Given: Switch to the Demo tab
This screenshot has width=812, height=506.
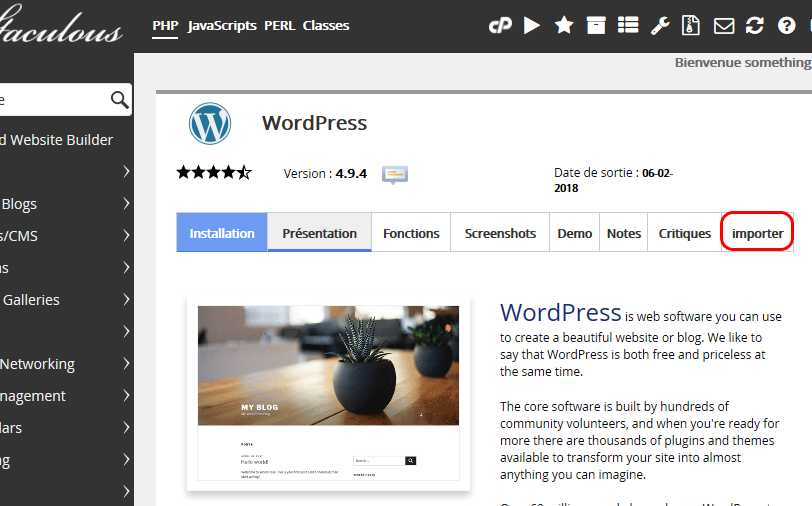Looking at the screenshot, I should 575,233.
